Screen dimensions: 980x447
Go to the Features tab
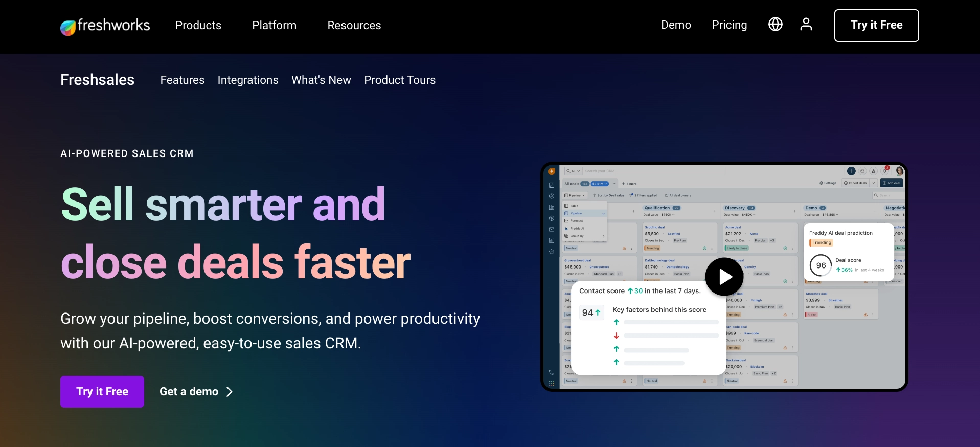click(x=182, y=80)
